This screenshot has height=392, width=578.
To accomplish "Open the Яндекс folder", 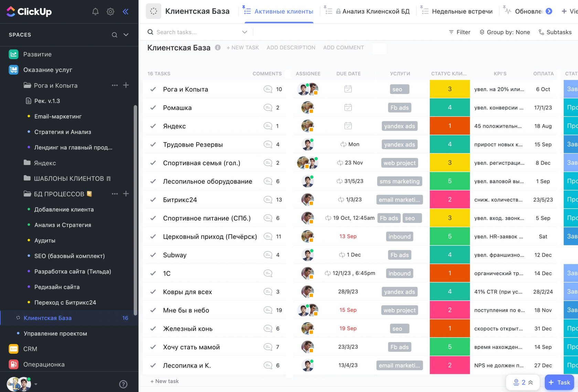I will click(x=45, y=163).
